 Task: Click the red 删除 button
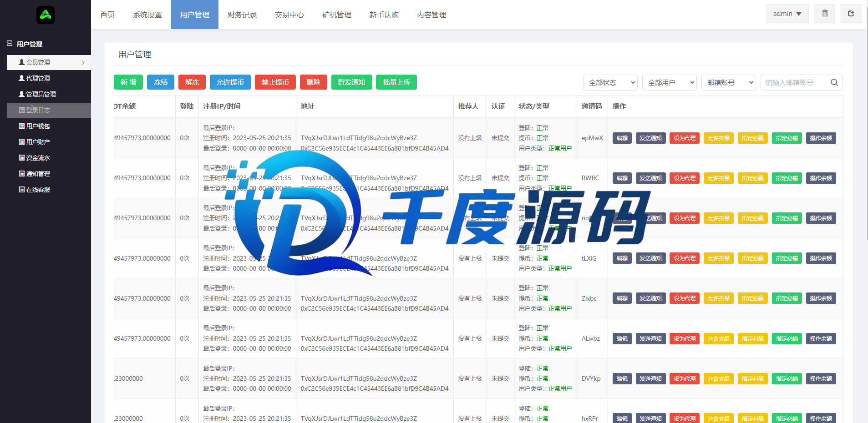tap(314, 82)
